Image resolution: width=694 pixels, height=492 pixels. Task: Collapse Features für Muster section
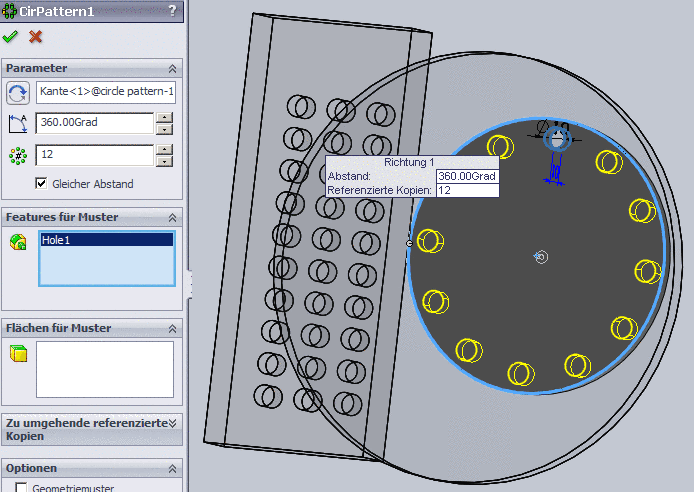click(x=172, y=218)
